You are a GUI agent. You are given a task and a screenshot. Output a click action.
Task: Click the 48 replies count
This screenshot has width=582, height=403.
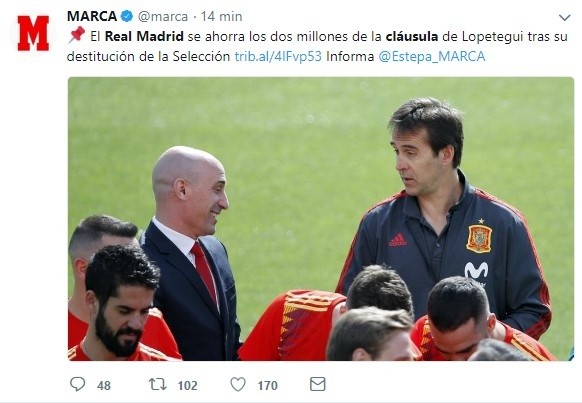(x=104, y=386)
